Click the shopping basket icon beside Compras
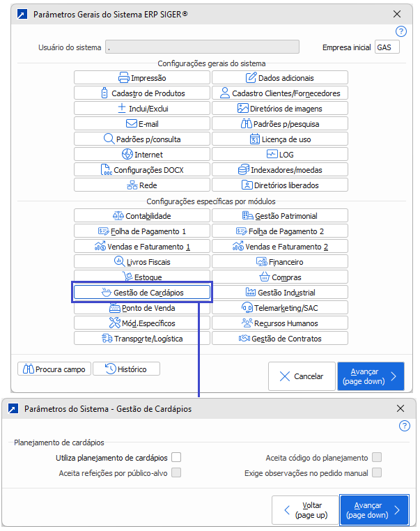420x531 pixels. [263, 277]
